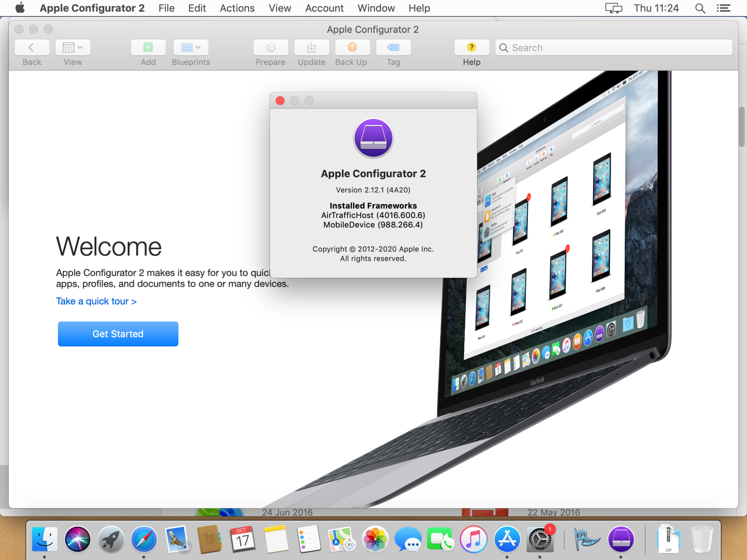Image resolution: width=747 pixels, height=560 pixels.
Task: Open Notification Center list icon
Action: pos(723,8)
